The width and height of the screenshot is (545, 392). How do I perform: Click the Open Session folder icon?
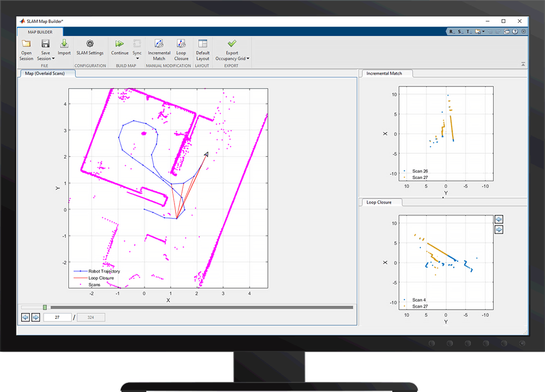[26, 44]
